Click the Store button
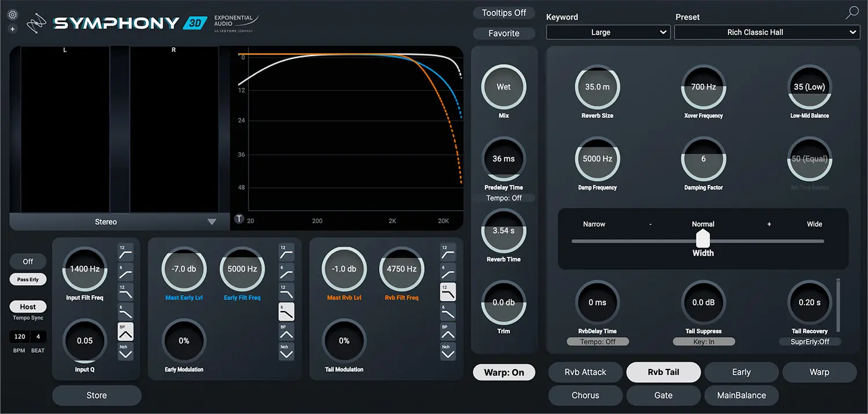Image resolution: width=868 pixels, height=414 pixels. [96, 395]
